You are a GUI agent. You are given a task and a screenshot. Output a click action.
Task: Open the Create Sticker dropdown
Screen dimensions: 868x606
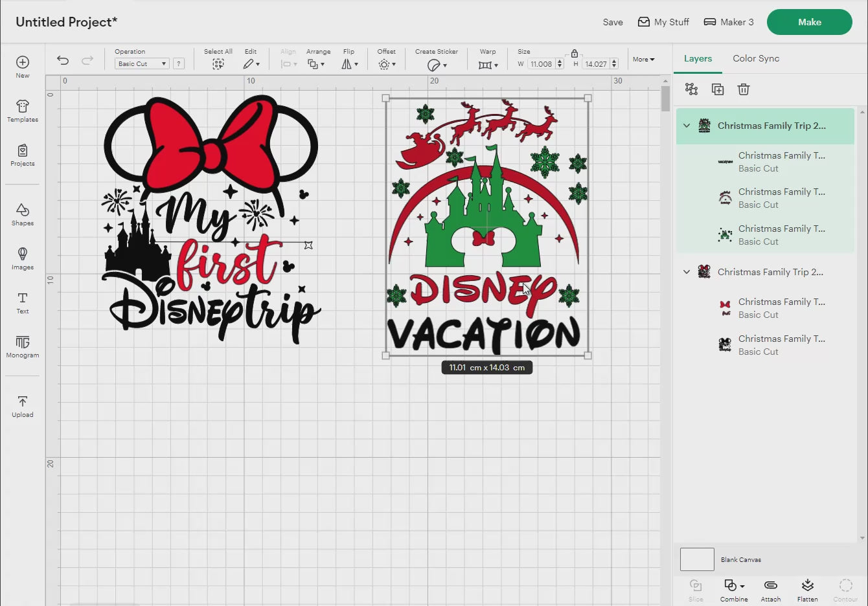pos(437,65)
